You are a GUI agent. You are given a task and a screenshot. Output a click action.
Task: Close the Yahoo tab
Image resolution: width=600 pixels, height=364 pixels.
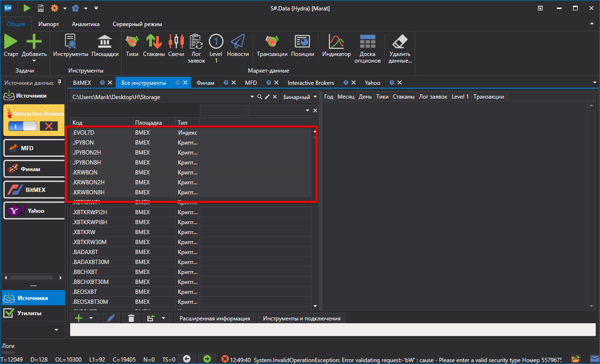pos(400,82)
